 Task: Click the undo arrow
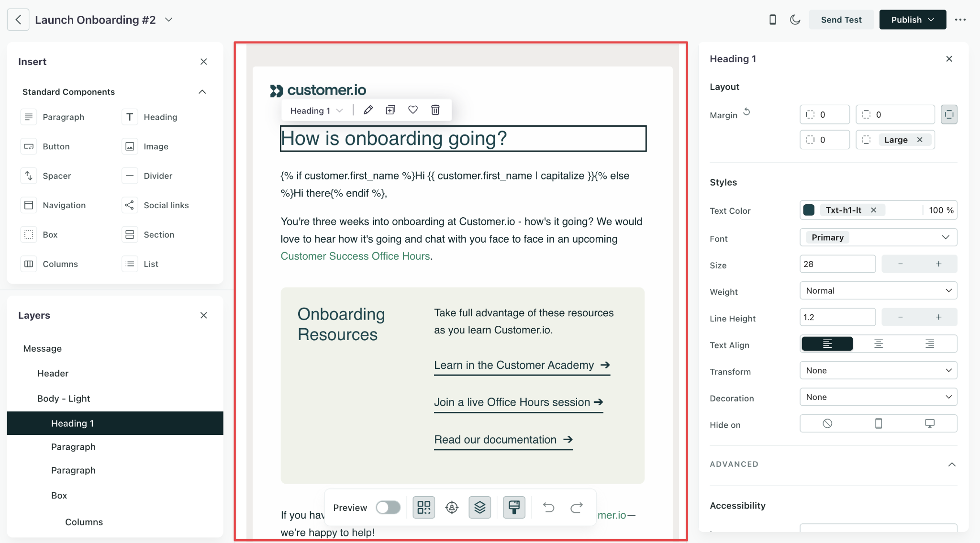[549, 508]
